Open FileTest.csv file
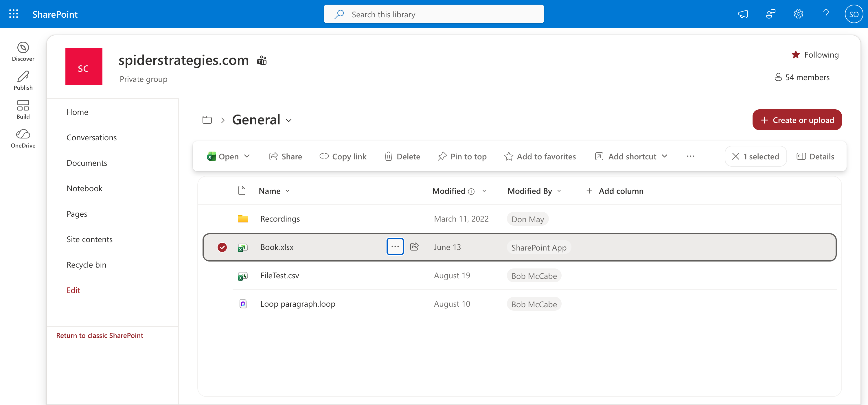The image size is (868, 405). point(280,275)
